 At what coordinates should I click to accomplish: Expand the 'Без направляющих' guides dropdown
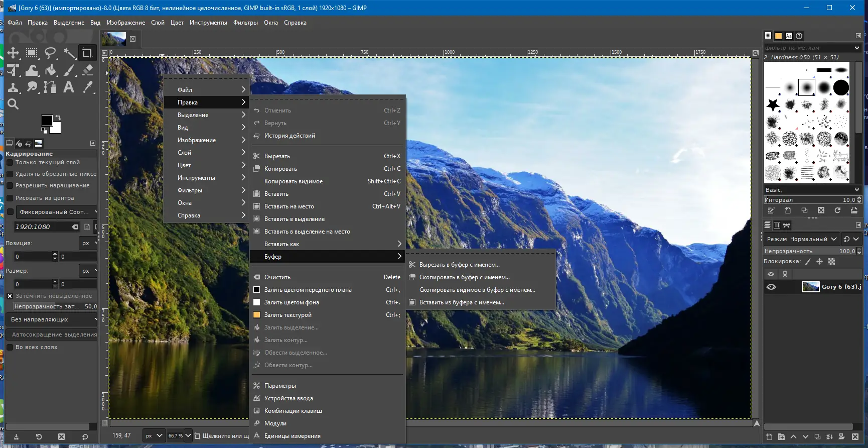click(x=53, y=319)
